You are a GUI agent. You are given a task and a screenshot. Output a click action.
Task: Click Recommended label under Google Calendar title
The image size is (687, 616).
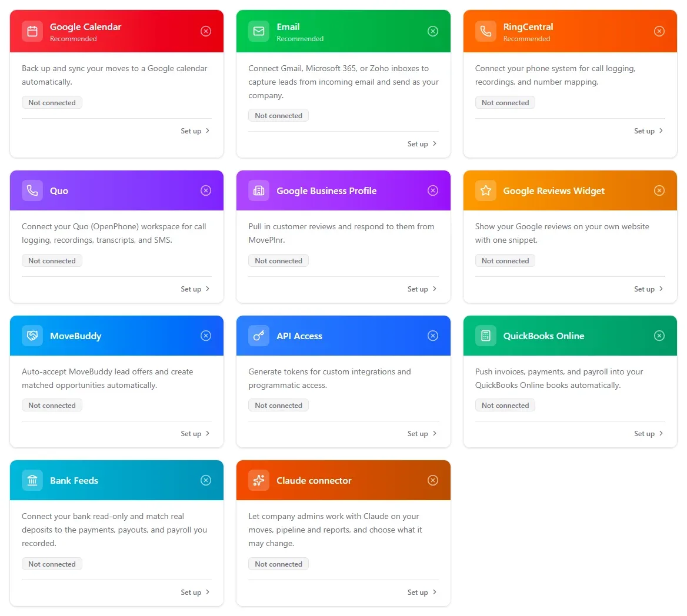[x=73, y=39]
